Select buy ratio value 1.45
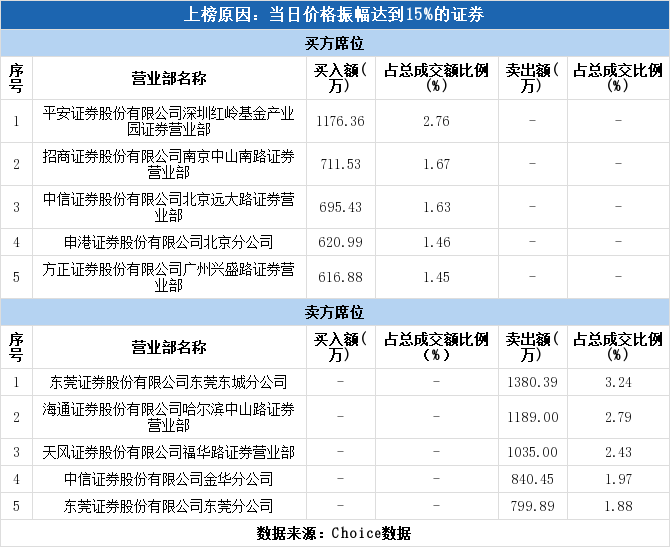Image resolution: width=670 pixels, height=547 pixels. click(x=436, y=277)
